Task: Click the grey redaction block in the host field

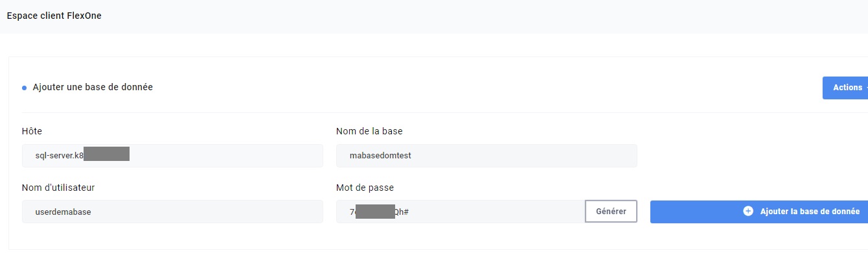Action: tap(106, 154)
